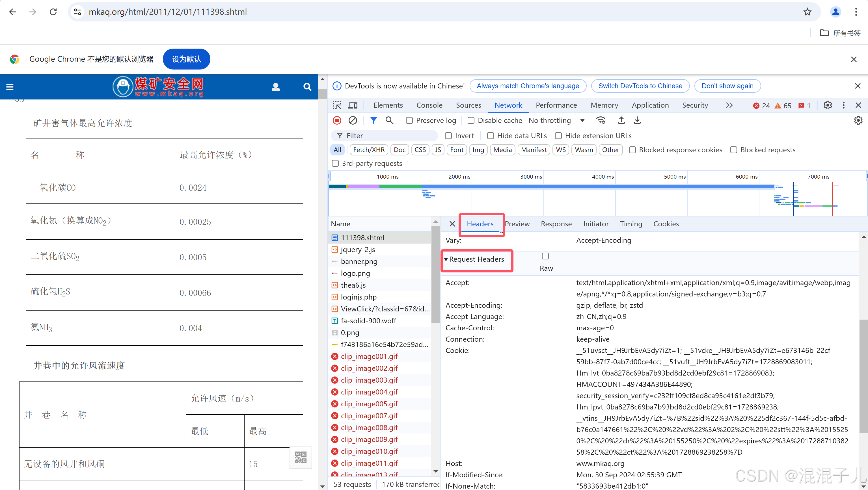Screen dimensions: 868x490
Task: Enable the Preserve log checkbox
Action: pyautogui.click(x=409, y=120)
